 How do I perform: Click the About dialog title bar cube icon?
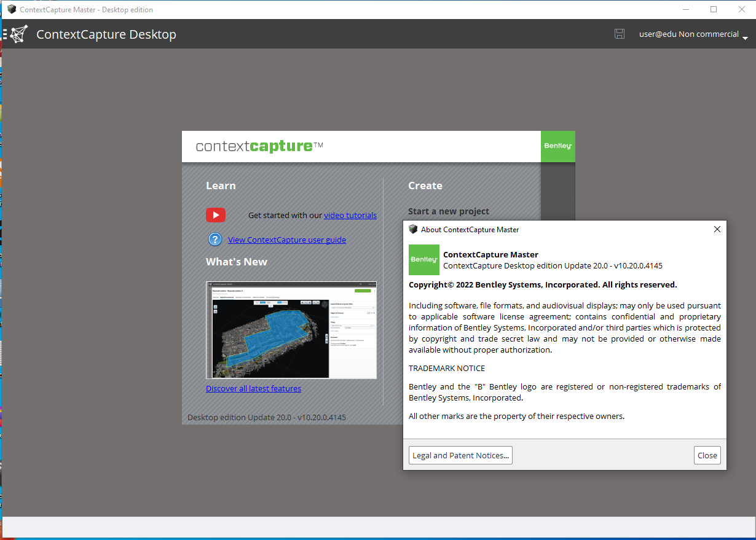[x=414, y=229]
